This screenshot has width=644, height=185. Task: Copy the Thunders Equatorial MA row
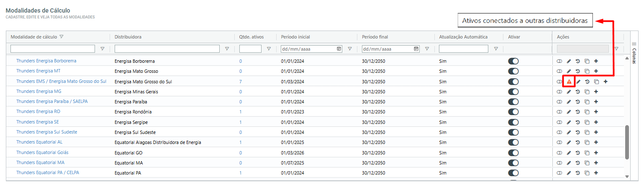tap(587, 163)
